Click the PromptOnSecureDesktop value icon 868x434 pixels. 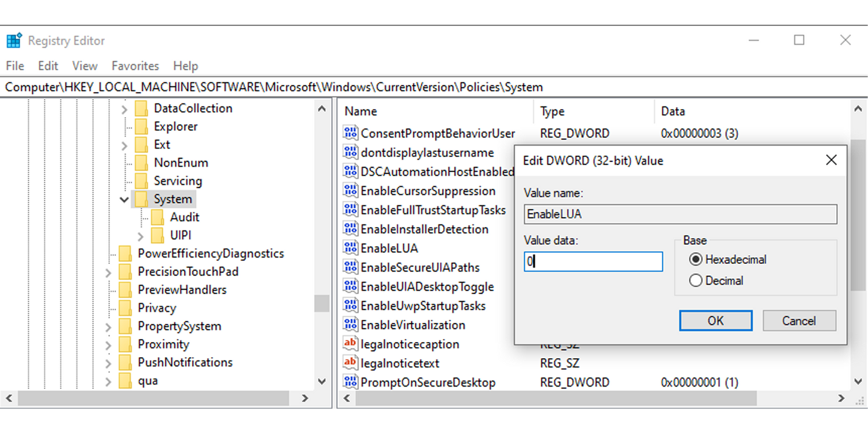tap(351, 382)
